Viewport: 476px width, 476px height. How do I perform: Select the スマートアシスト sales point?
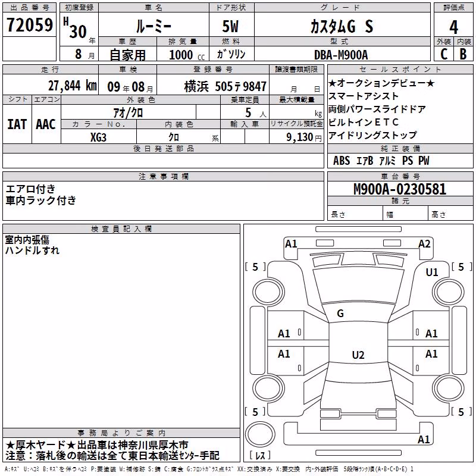[364, 96]
